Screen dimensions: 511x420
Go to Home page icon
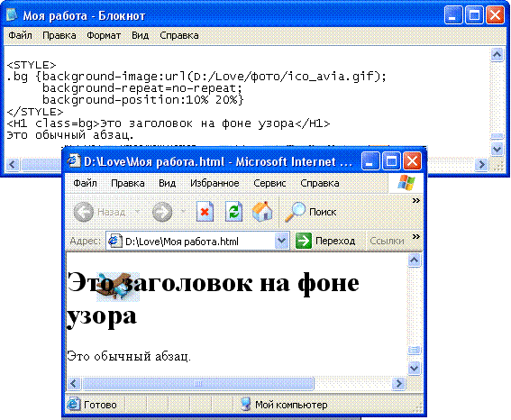point(262,212)
